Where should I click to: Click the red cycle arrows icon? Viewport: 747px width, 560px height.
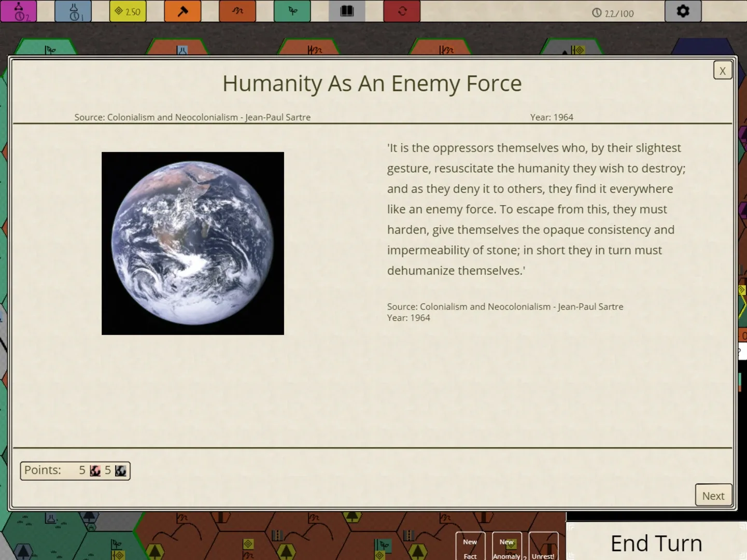[x=402, y=11]
